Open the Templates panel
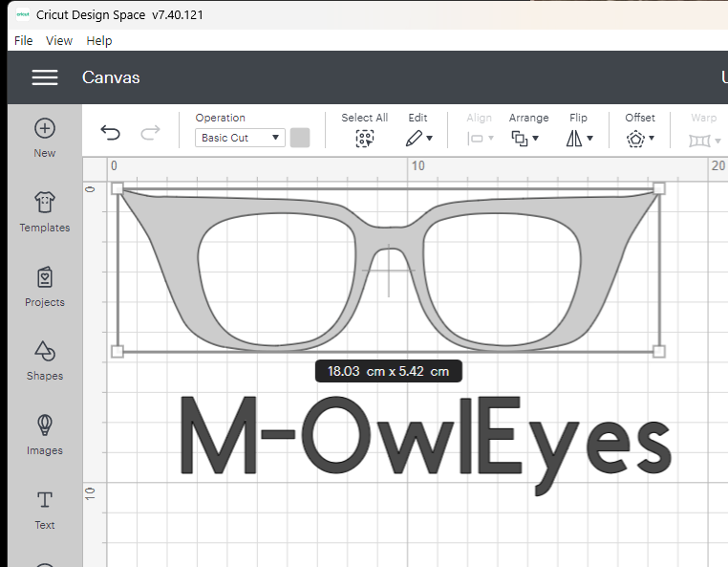Screen dimensions: 728x567 click(x=45, y=203)
